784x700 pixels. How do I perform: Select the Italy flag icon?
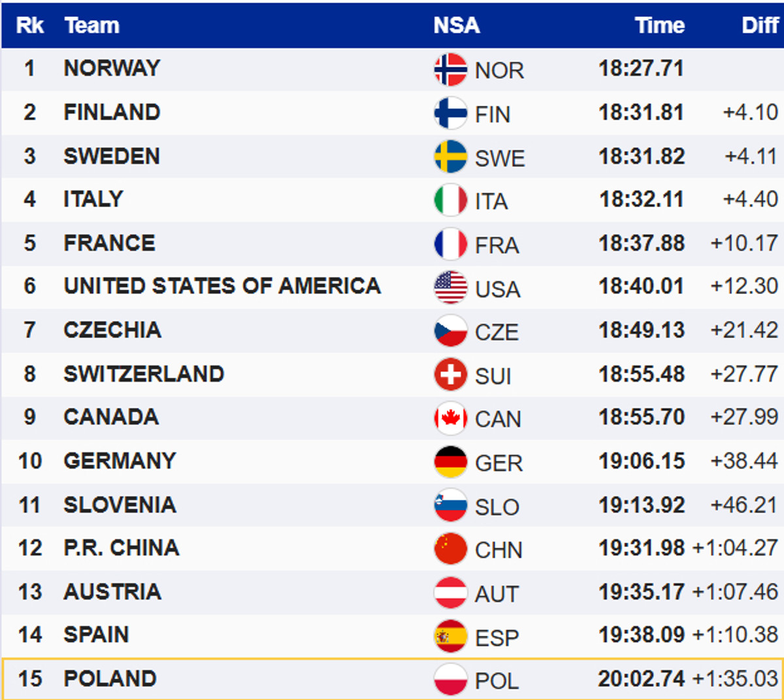coord(450,200)
